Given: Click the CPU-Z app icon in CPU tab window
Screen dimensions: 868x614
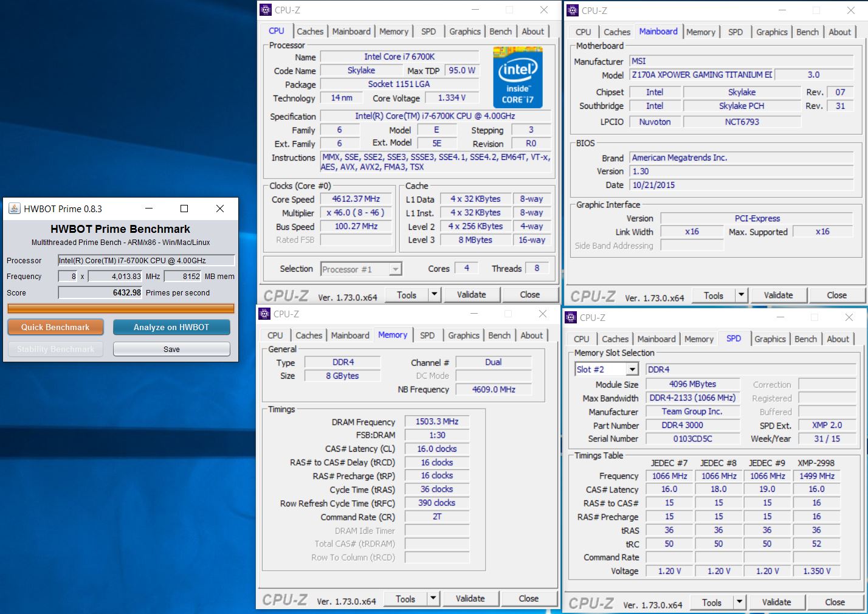Looking at the screenshot, I should [266, 10].
